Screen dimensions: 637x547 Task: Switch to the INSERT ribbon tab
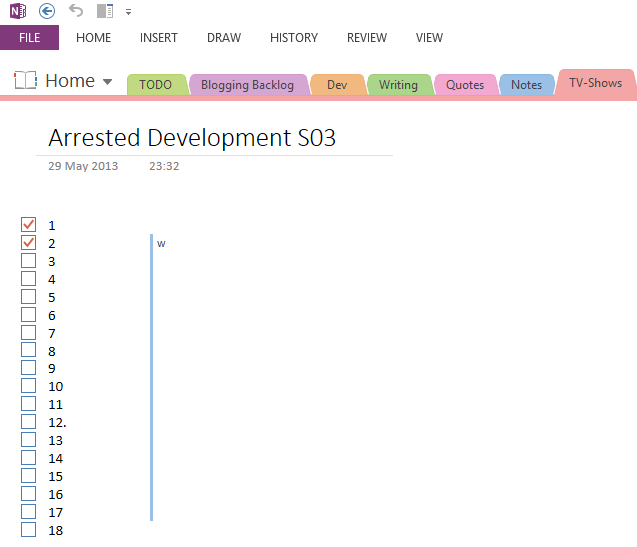click(x=158, y=38)
